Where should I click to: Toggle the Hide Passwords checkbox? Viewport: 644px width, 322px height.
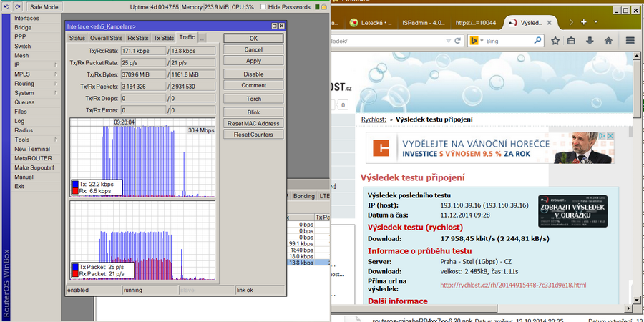tap(263, 6)
